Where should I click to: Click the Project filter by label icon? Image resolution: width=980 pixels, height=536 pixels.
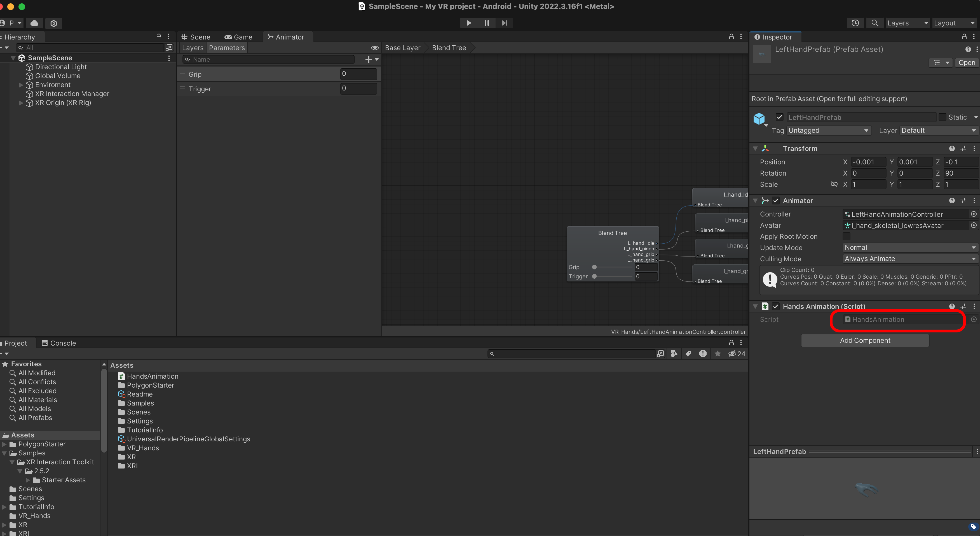pyautogui.click(x=688, y=354)
